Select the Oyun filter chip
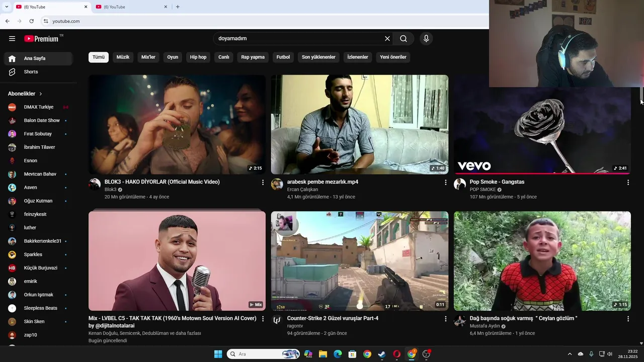The image size is (644, 362). 173,57
